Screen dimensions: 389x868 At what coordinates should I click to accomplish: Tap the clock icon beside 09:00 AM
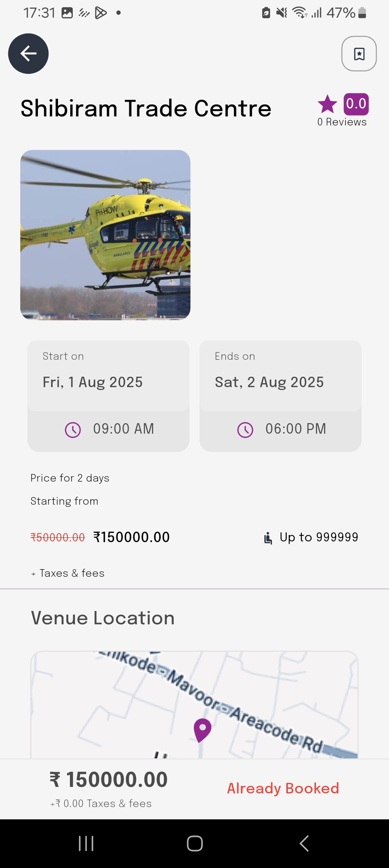click(73, 430)
